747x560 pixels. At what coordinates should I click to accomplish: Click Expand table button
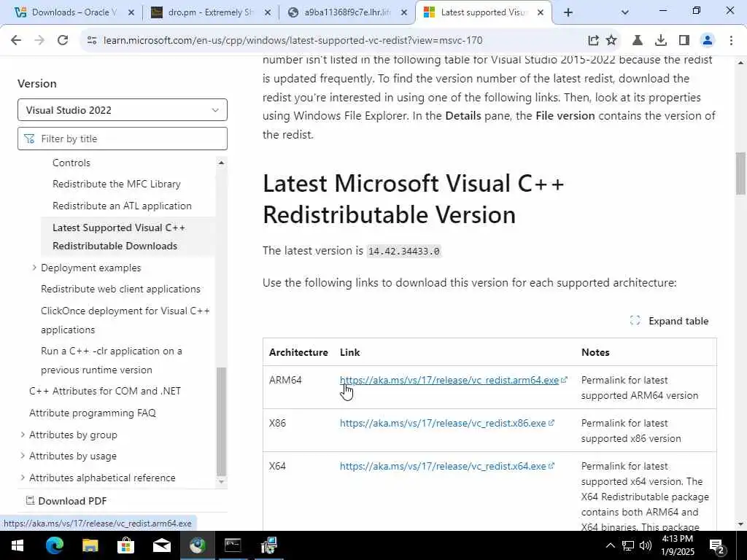(670, 321)
